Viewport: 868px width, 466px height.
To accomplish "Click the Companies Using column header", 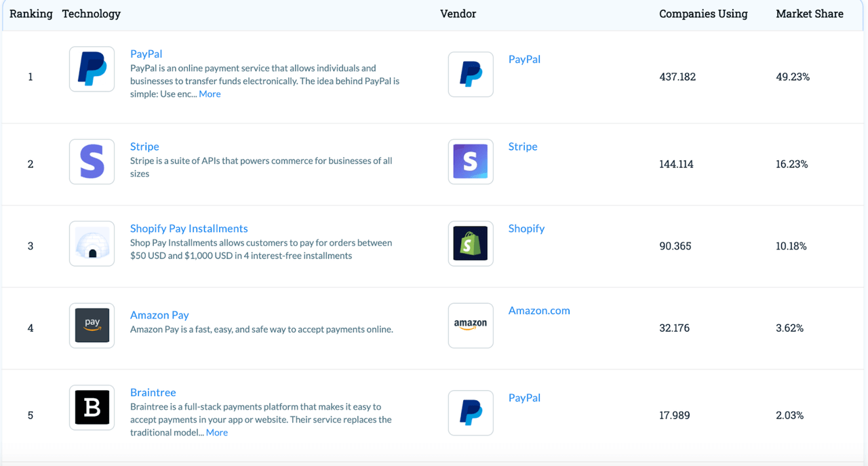I will coord(703,14).
